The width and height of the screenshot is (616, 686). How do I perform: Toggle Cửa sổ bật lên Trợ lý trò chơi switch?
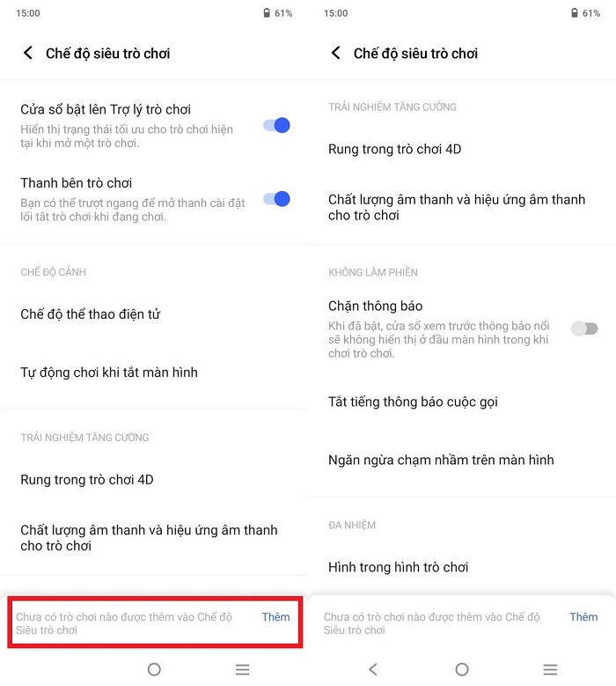pos(276,126)
